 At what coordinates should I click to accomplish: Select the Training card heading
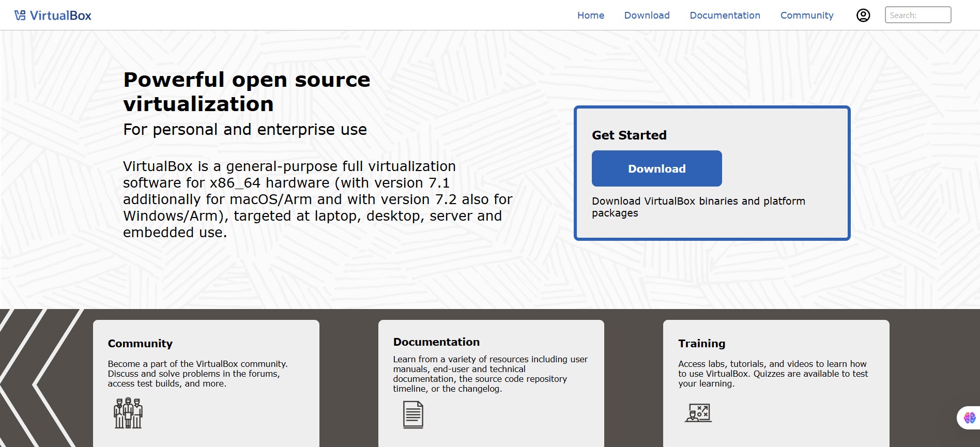pos(701,344)
